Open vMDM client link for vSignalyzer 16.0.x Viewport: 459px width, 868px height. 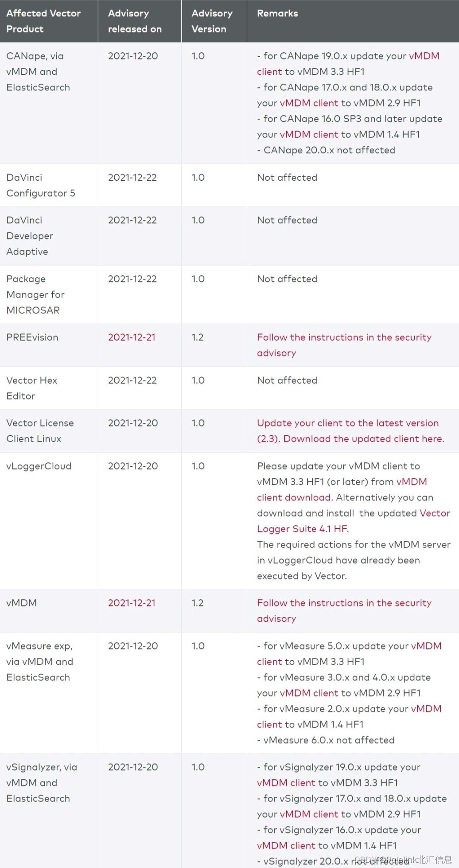tap(286, 846)
